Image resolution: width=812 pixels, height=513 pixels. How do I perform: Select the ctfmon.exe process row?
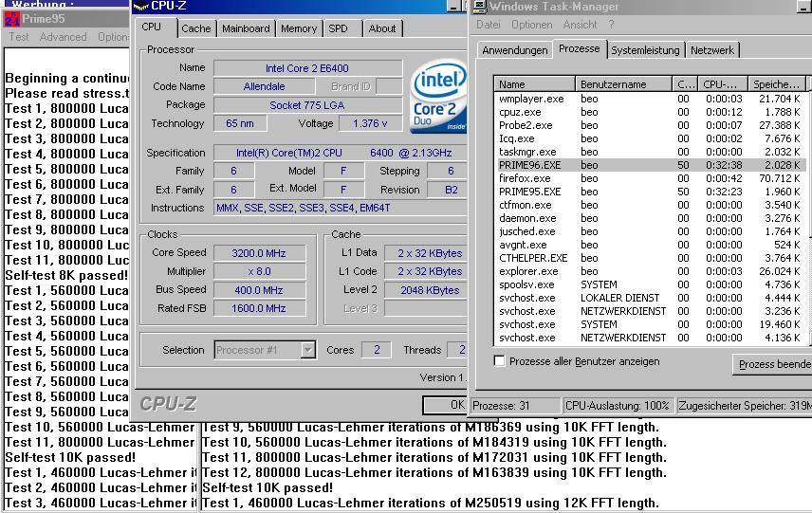tap(650, 205)
